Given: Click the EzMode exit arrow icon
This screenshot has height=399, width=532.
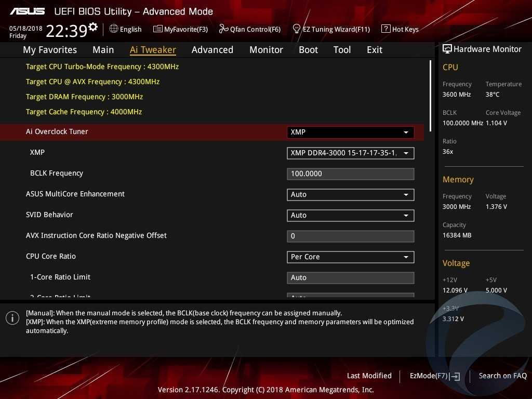Looking at the screenshot, I should [456, 376].
